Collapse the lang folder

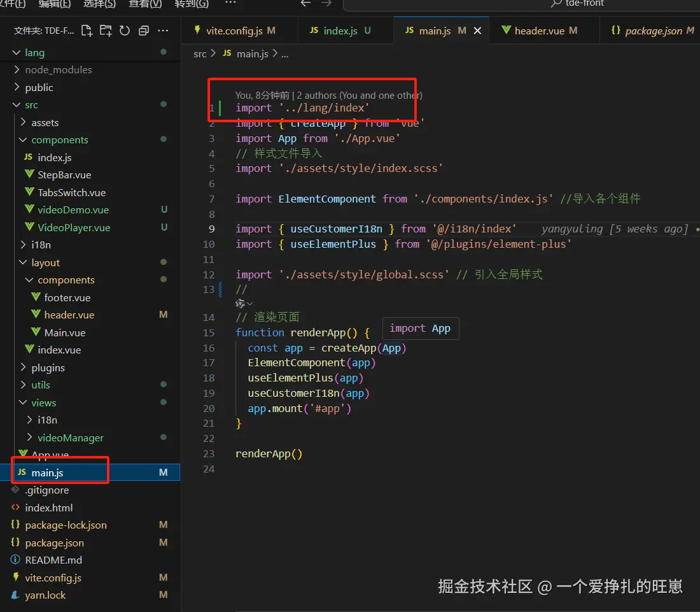90,53
